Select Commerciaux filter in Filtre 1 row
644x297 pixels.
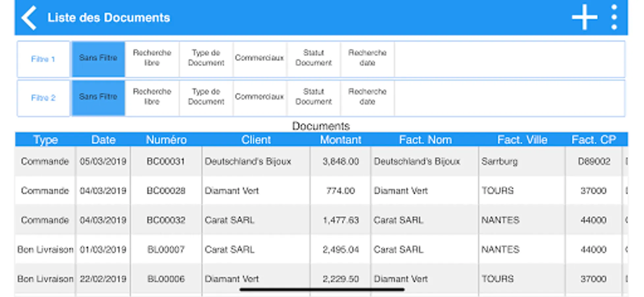point(260,59)
